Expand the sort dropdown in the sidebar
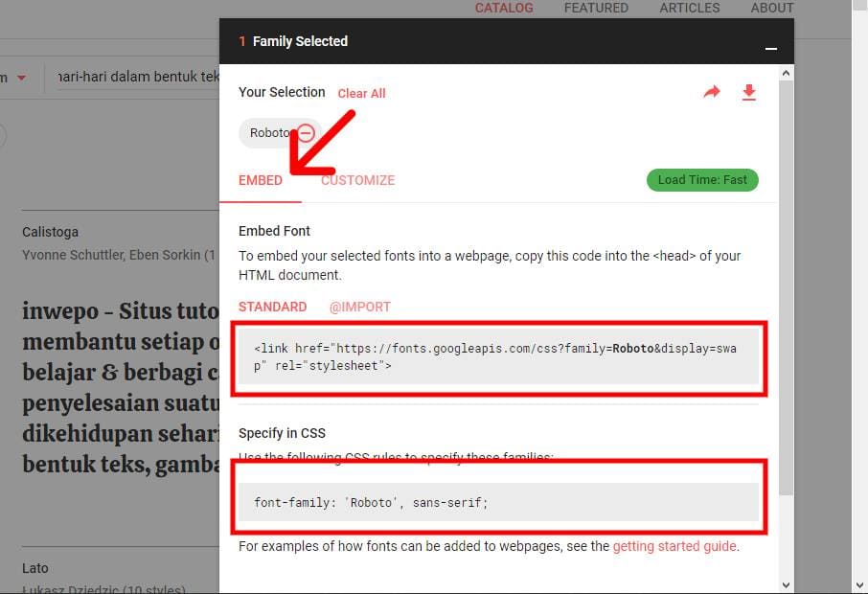This screenshot has width=868, height=594. [x=23, y=77]
